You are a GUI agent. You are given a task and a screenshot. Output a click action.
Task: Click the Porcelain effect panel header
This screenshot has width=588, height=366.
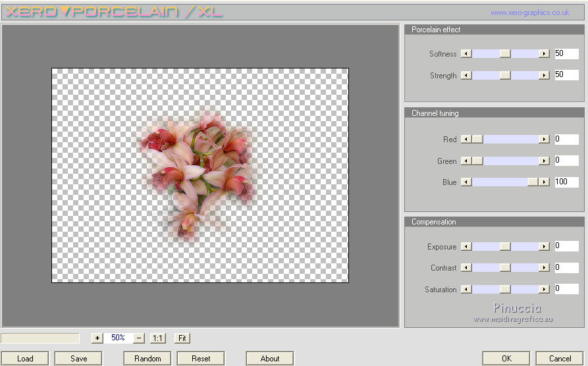coord(494,30)
